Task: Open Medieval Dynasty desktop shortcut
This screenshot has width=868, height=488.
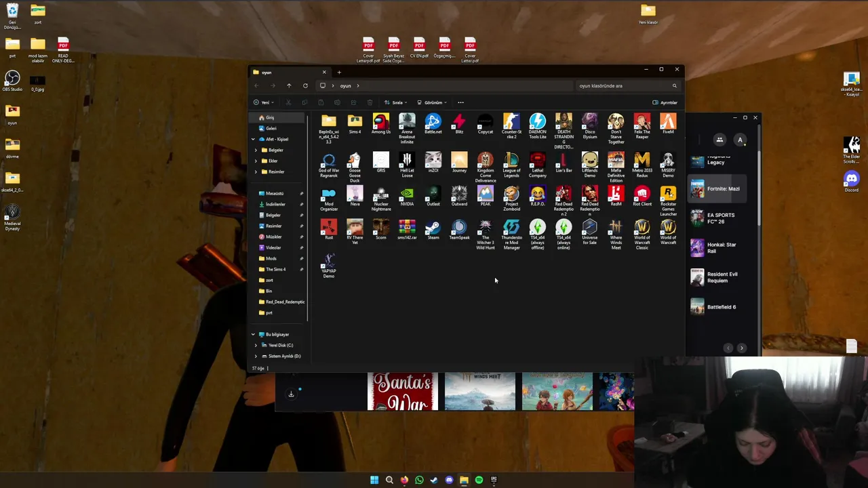Action: point(12,218)
